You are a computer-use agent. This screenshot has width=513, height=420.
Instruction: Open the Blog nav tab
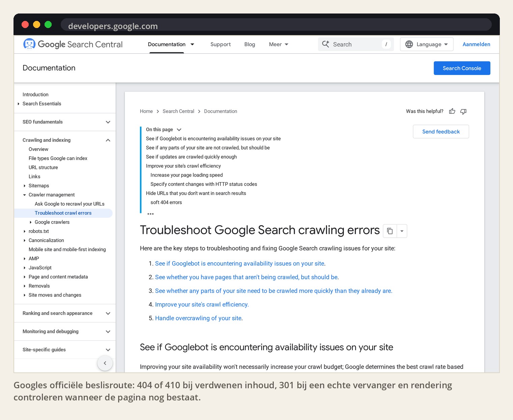(x=250, y=44)
